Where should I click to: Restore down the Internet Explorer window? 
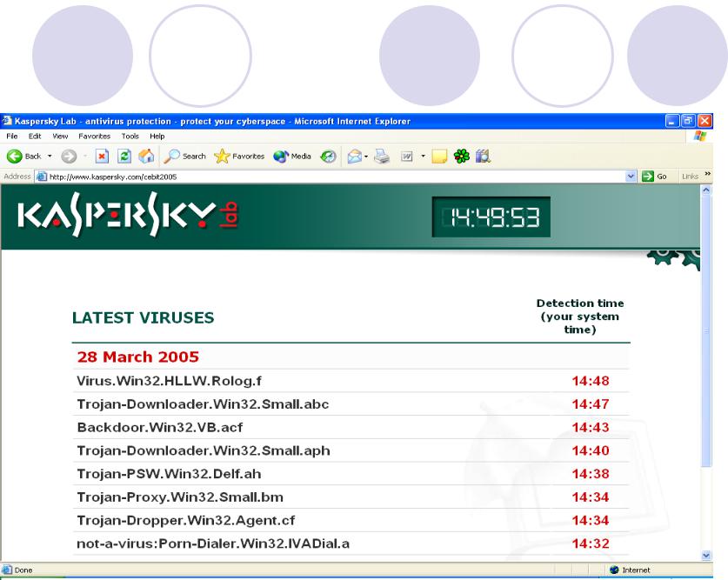(689, 121)
